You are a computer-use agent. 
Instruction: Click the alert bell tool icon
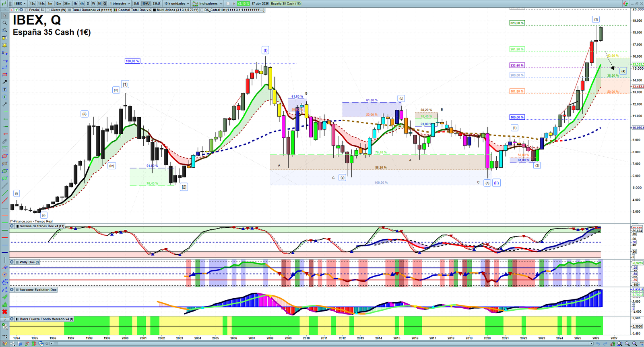(4, 45)
